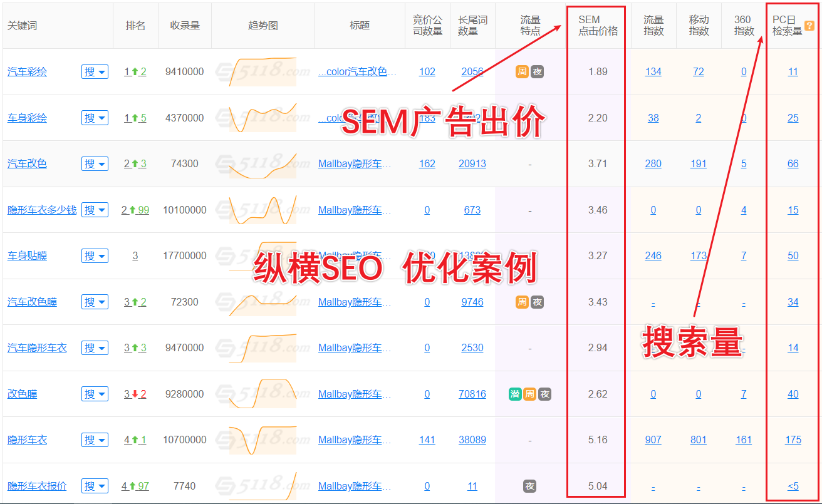Expand the 搜 dropdown next to 隐形车衣多少钱

click(95, 210)
